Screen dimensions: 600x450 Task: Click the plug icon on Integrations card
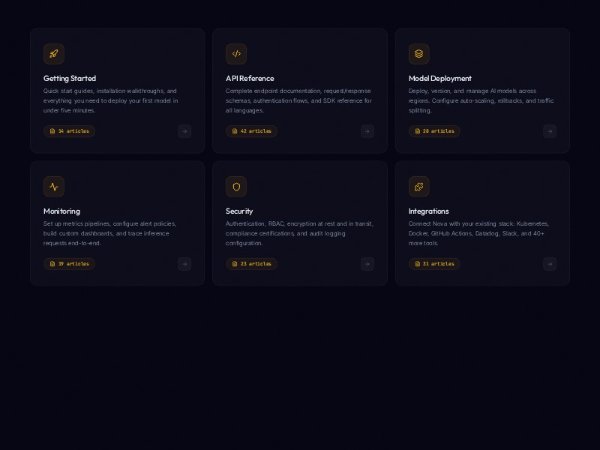click(x=419, y=186)
